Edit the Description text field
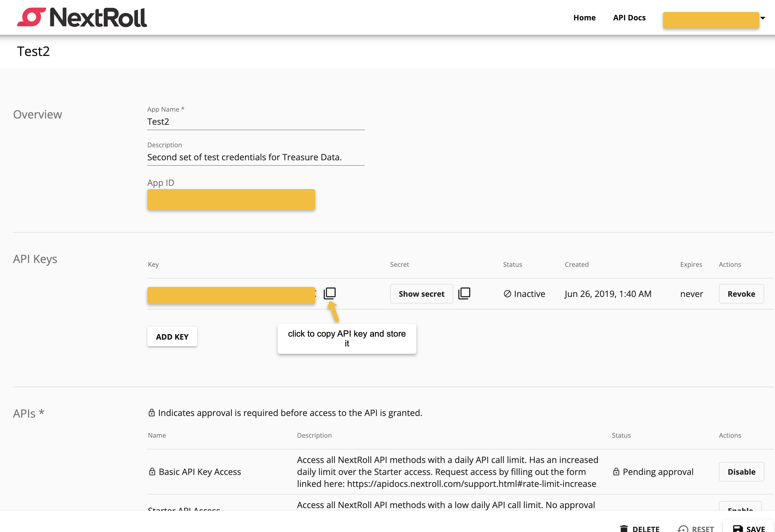 [x=255, y=157]
